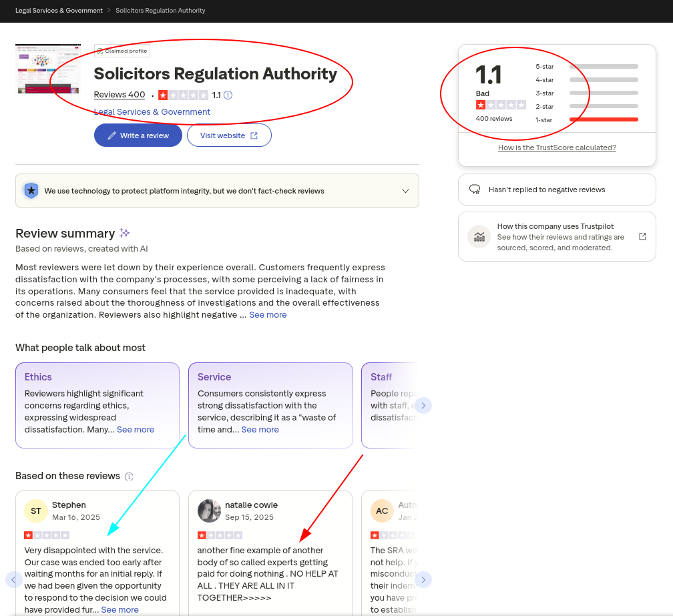673x616 pixels.
Task: Click the external-link icon inside Visit website button
Action: (254, 135)
